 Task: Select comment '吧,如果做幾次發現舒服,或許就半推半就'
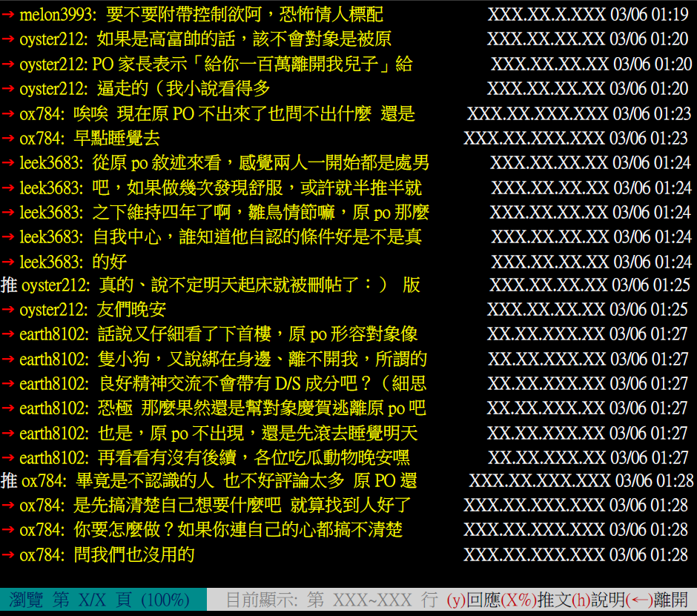click(257, 188)
